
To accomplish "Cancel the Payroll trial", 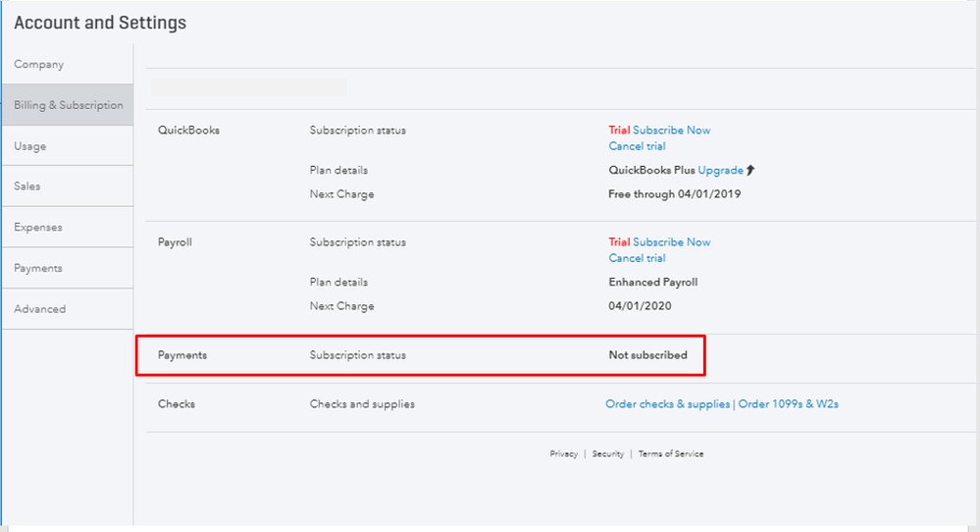I will click(x=637, y=258).
